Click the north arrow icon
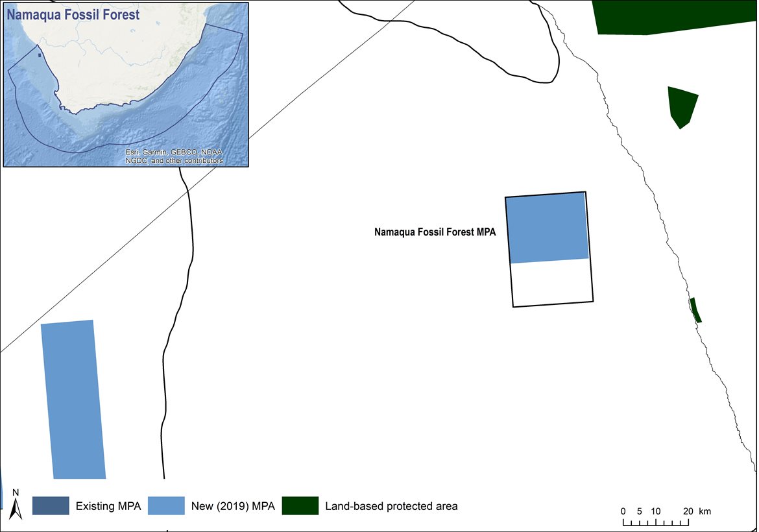 (16, 504)
